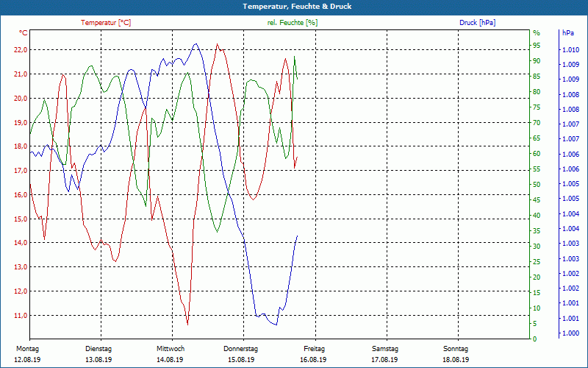
Task: Click the date '17.08.19'
Action: (384, 360)
